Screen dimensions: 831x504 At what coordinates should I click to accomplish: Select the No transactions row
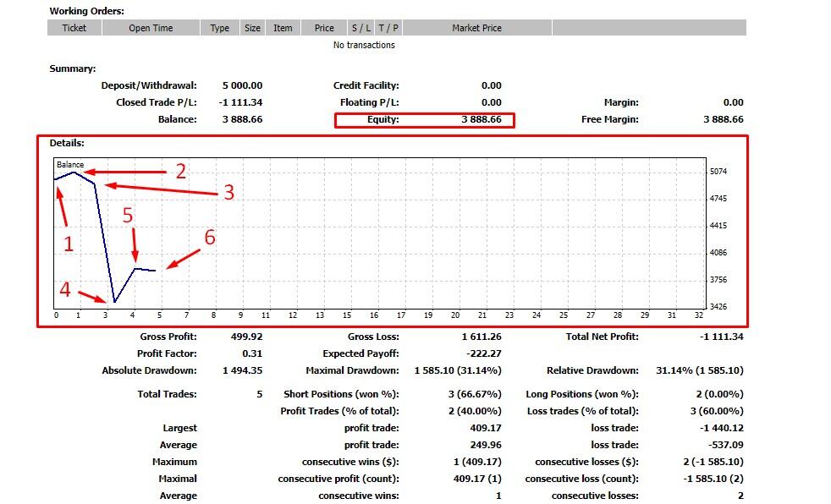[x=366, y=45]
